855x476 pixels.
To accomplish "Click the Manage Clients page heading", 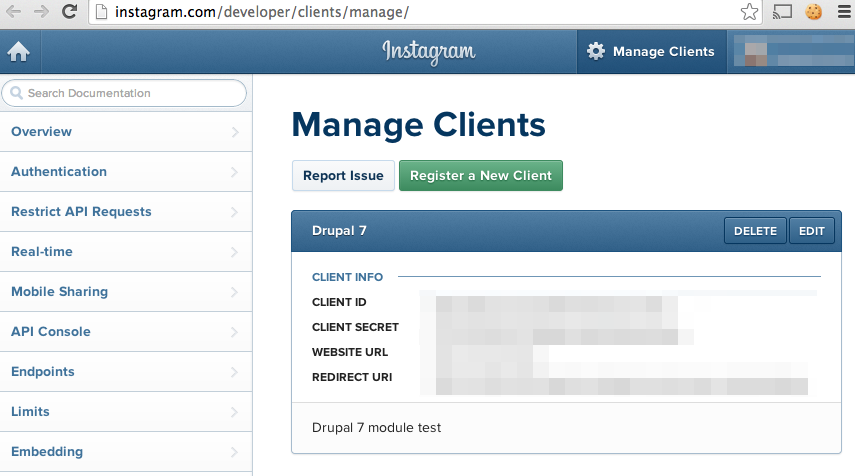I will tap(418, 125).
